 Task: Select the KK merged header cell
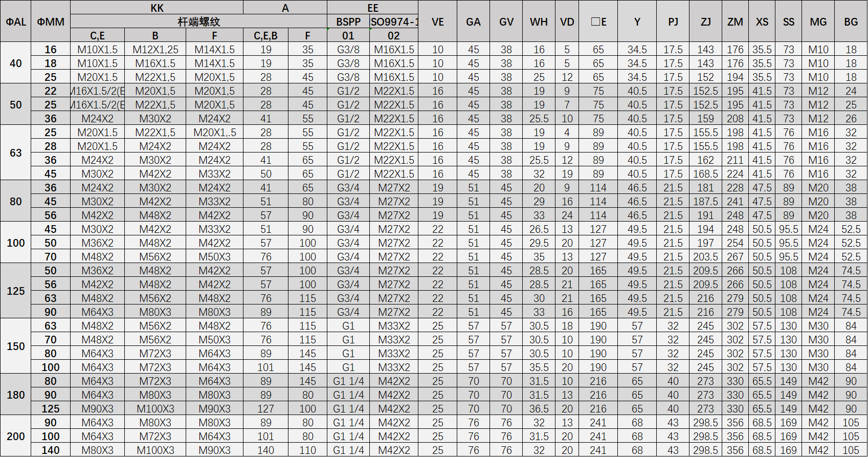tap(157, 8)
